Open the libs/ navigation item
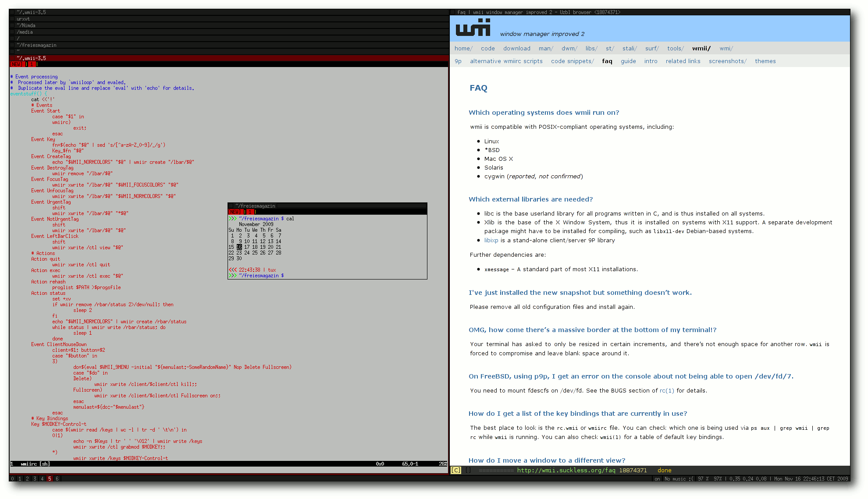Viewport: 868px width, 499px height. point(591,49)
